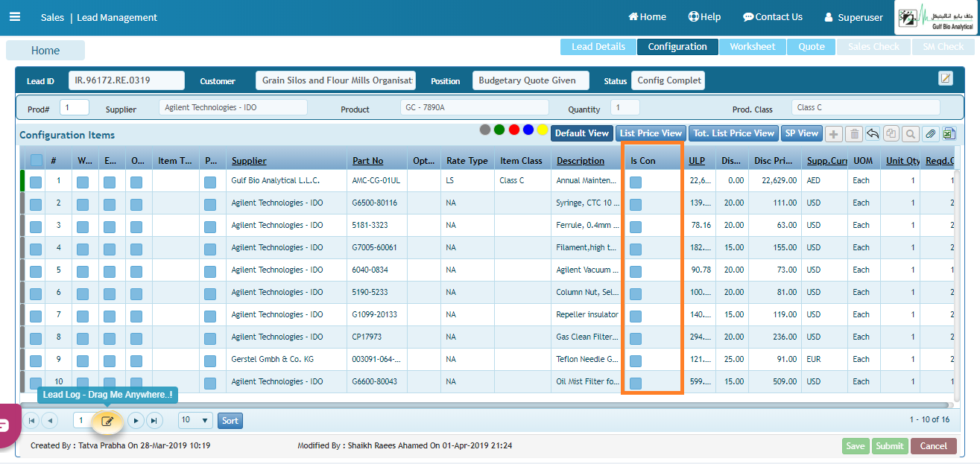
Task: Click the copy items icon
Action: tap(891, 134)
